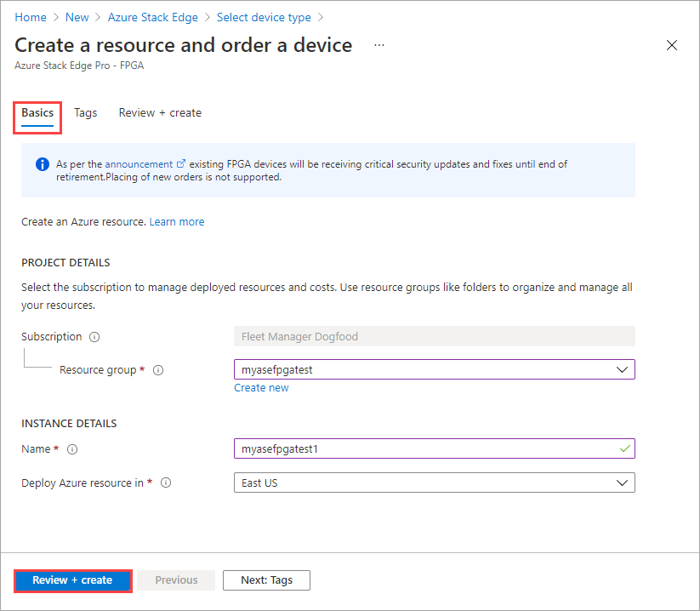The height and width of the screenshot is (611, 700).
Task: Click the Review + create button
Action: 72,580
